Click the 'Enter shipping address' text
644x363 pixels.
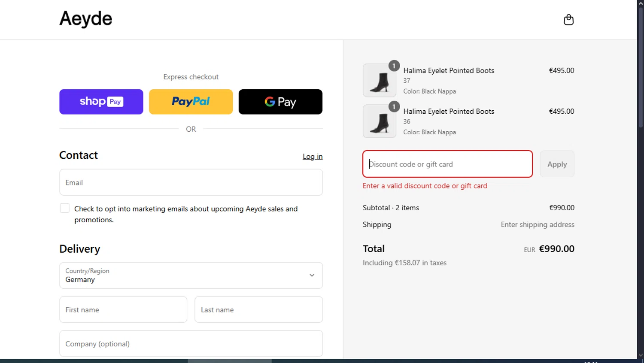tap(538, 224)
